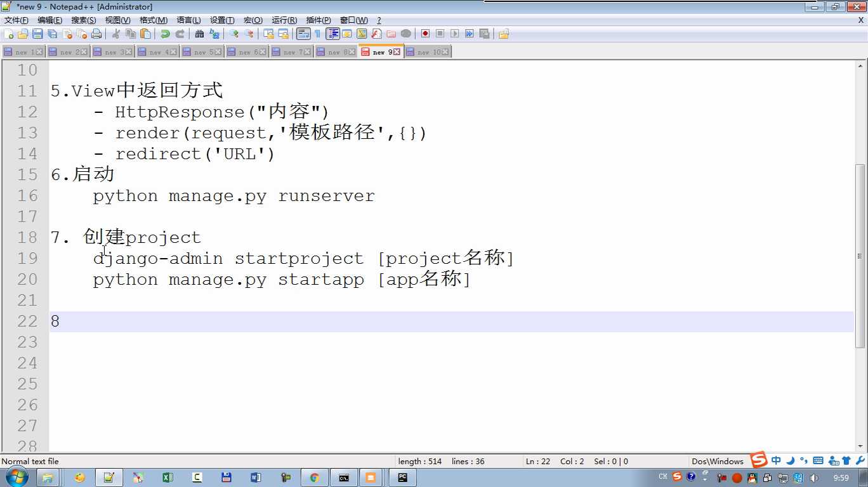Open Chrome from the taskbar
The width and height of the screenshot is (868, 487).
[x=314, y=477]
